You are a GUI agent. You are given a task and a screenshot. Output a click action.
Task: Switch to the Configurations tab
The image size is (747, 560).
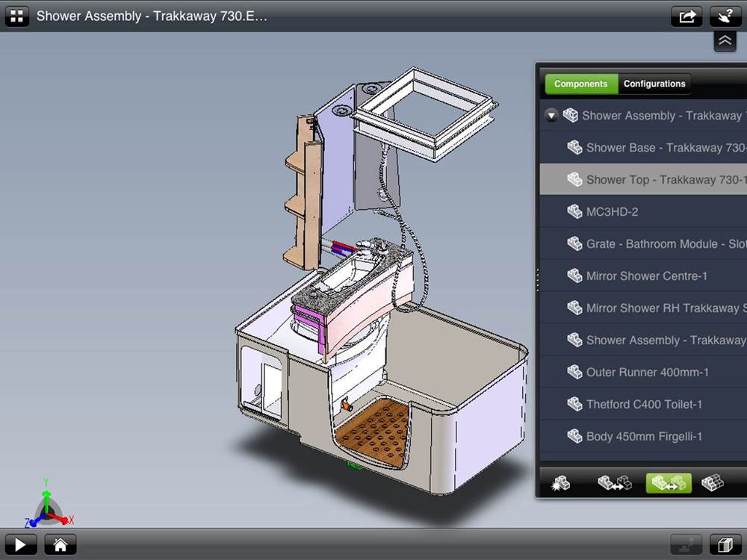[654, 84]
